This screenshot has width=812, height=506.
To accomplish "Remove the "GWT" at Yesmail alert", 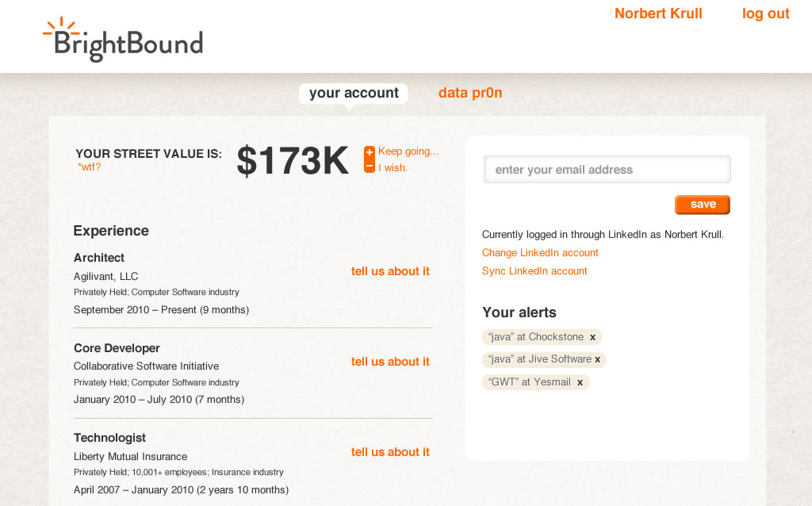I will click(580, 382).
